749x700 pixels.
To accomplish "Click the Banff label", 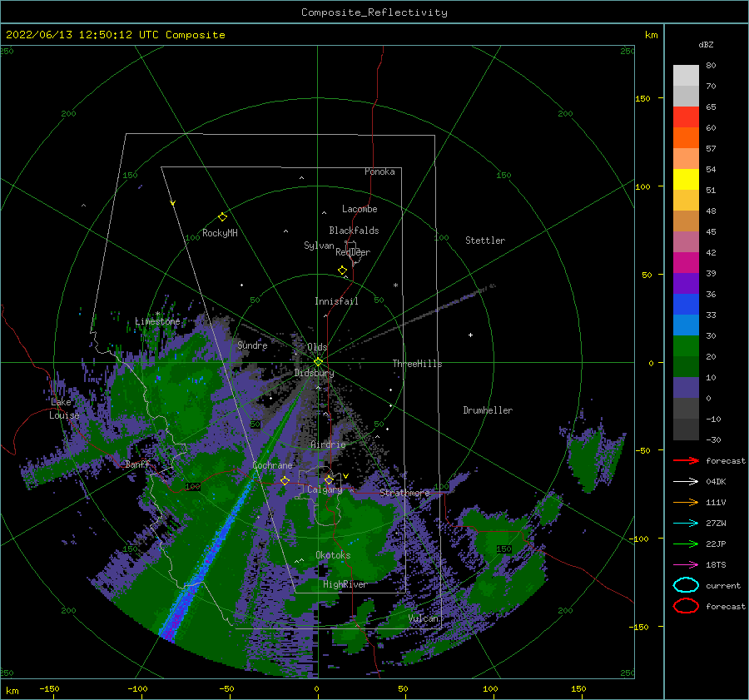I will 137,464.
